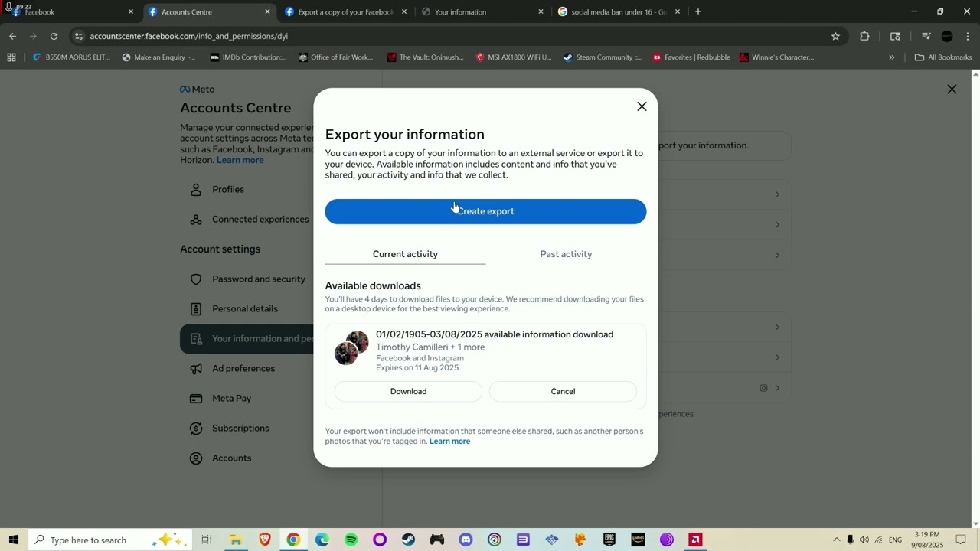Open the Steam Community bookmark
980x551 pixels.
603,57
